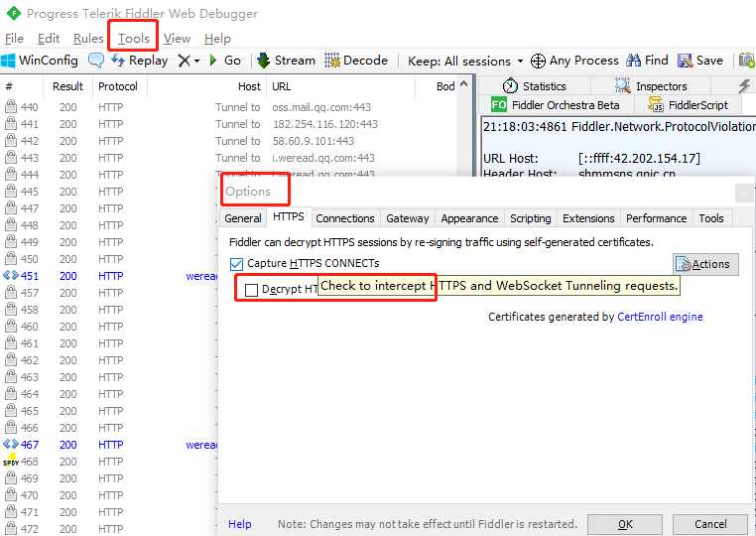
Task: Select the Connections tab in Options
Action: tap(345, 218)
